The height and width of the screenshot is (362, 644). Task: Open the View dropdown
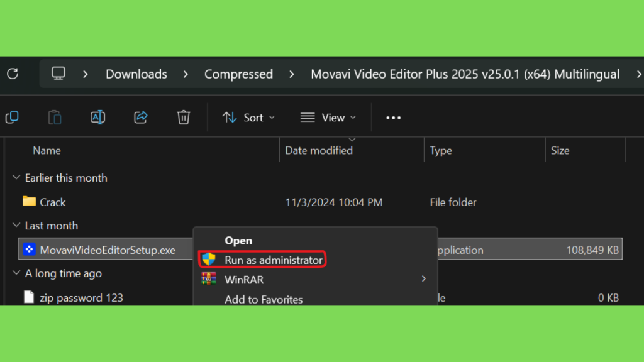click(x=328, y=118)
